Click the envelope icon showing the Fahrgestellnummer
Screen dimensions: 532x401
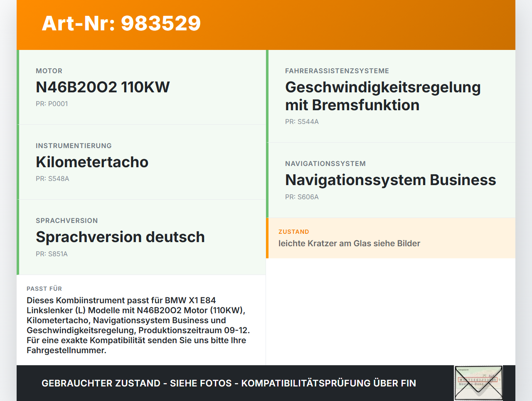(478, 383)
